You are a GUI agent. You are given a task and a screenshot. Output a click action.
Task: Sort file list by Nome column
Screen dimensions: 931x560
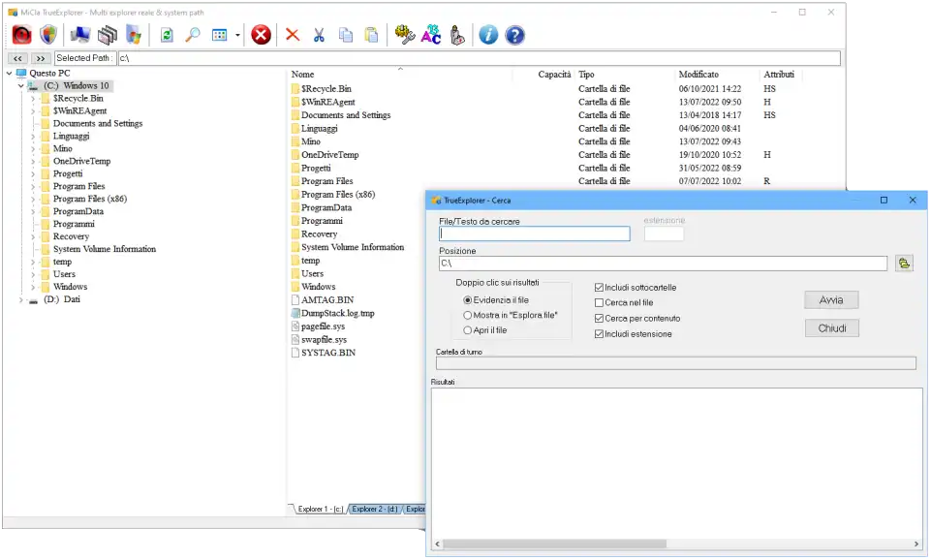point(303,75)
